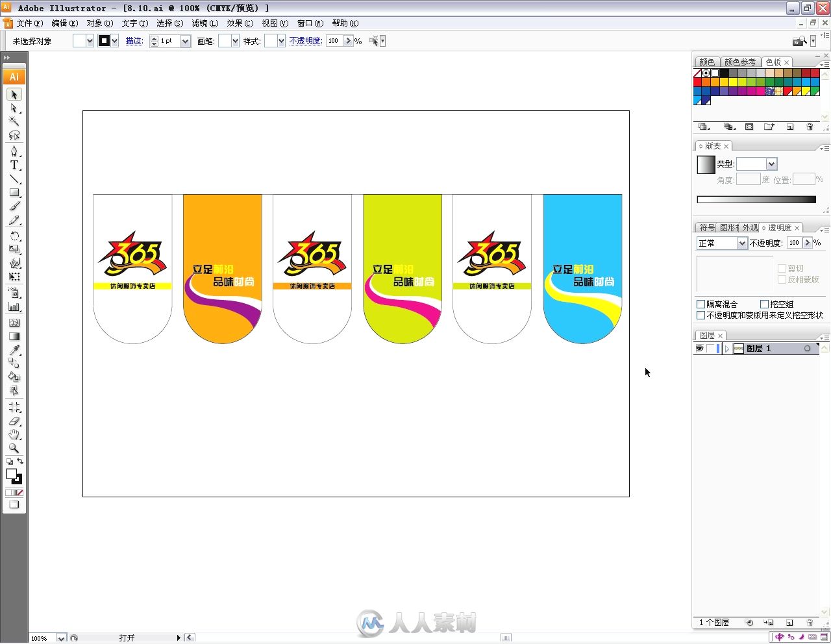This screenshot has height=644, width=831.
Task: Check the 隔离混合 checkbox
Action: (x=701, y=304)
